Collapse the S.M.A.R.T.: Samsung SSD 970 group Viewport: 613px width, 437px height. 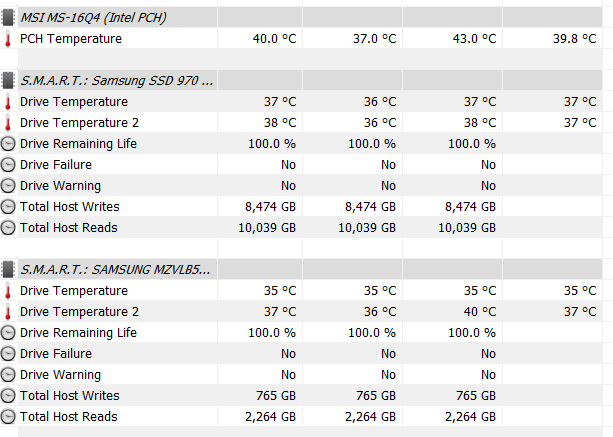click(x=117, y=81)
